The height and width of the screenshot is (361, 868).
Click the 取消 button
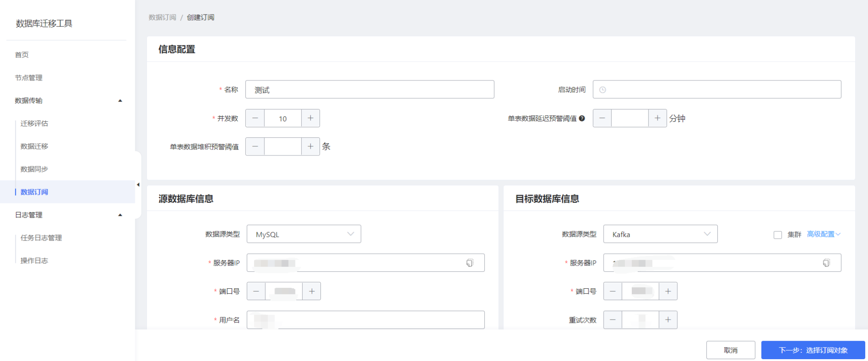tap(731, 350)
